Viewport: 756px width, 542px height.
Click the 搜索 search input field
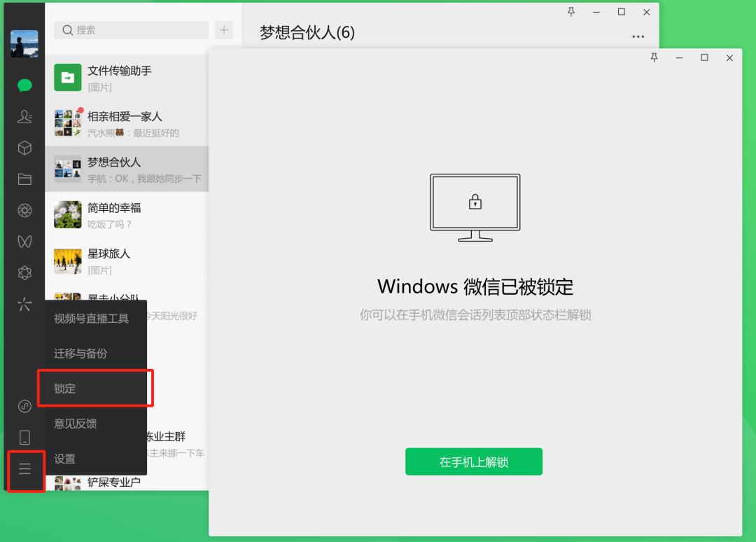131,30
